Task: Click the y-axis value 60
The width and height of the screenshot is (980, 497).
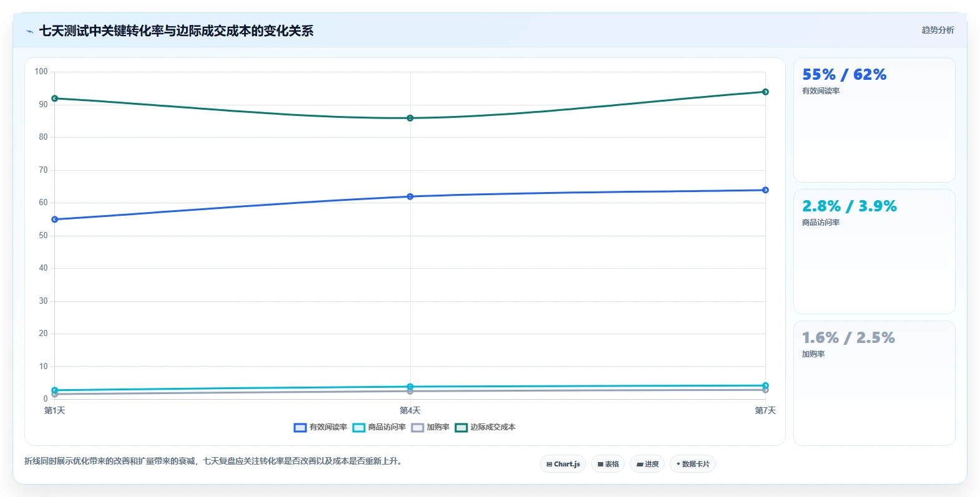Action: point(43,203)
